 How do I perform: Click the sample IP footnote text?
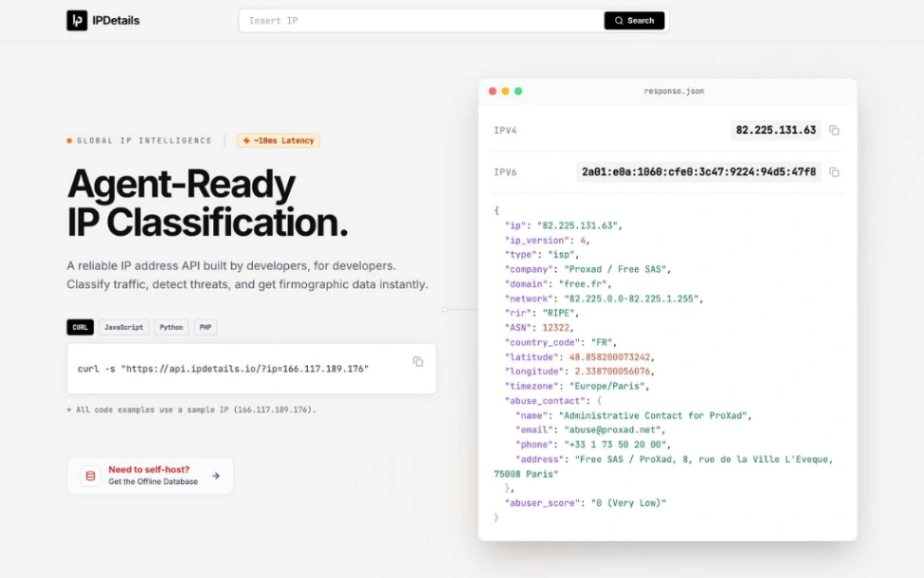coord(191,410)
